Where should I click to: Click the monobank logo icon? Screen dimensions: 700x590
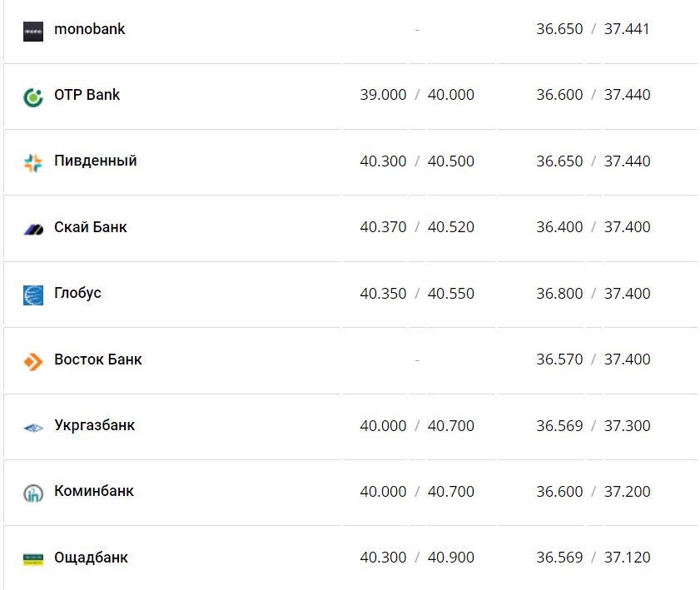[x=33, y=31]
